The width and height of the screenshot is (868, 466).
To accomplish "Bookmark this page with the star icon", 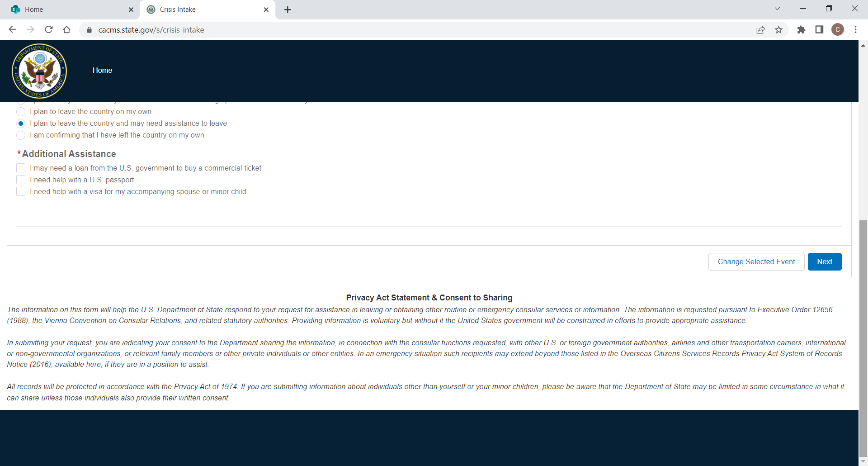I will pos(778,30).
